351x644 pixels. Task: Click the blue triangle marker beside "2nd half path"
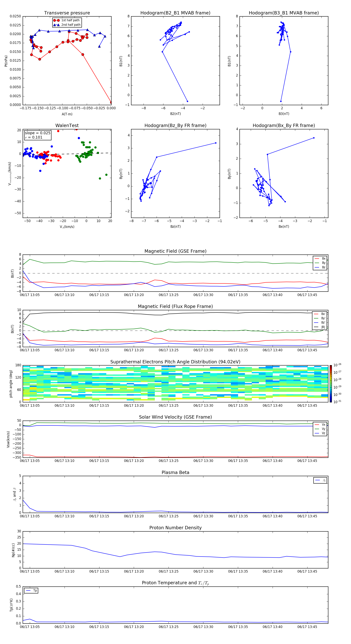(57, 25)
